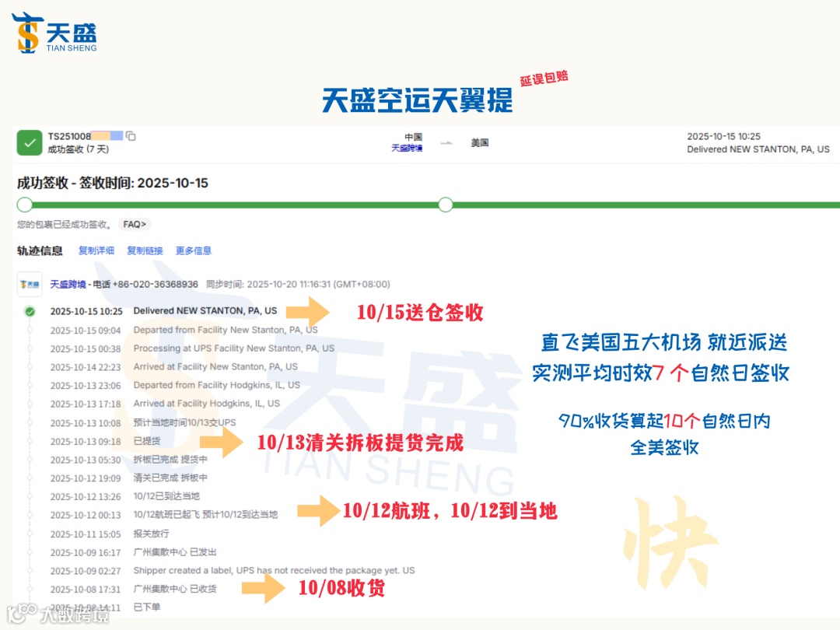This screenshot has width=840, height=630.
Task: Click row 'Departed from Facility New Stanton, PA, US'
Action: pos(184,330)
